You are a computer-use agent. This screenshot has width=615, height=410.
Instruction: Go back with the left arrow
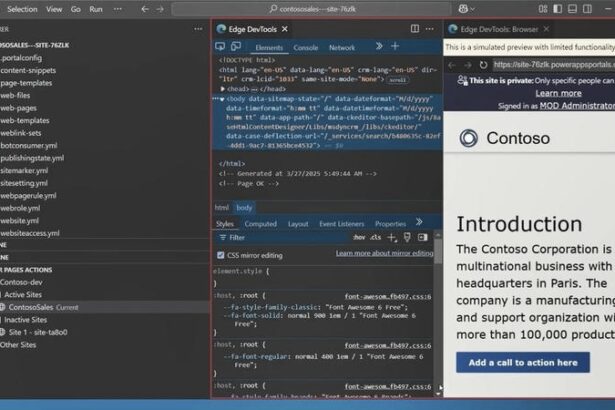tap(145, 9)
